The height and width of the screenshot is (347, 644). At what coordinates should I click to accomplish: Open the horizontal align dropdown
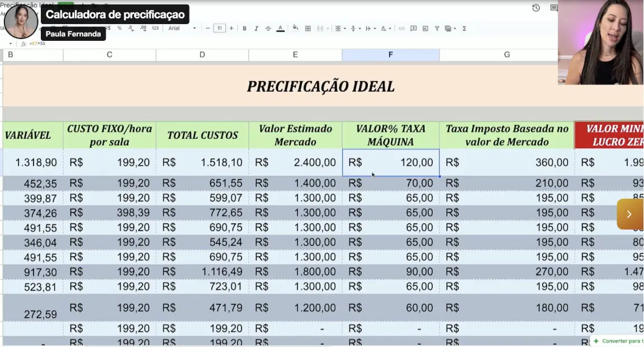(x=340, y=29)
